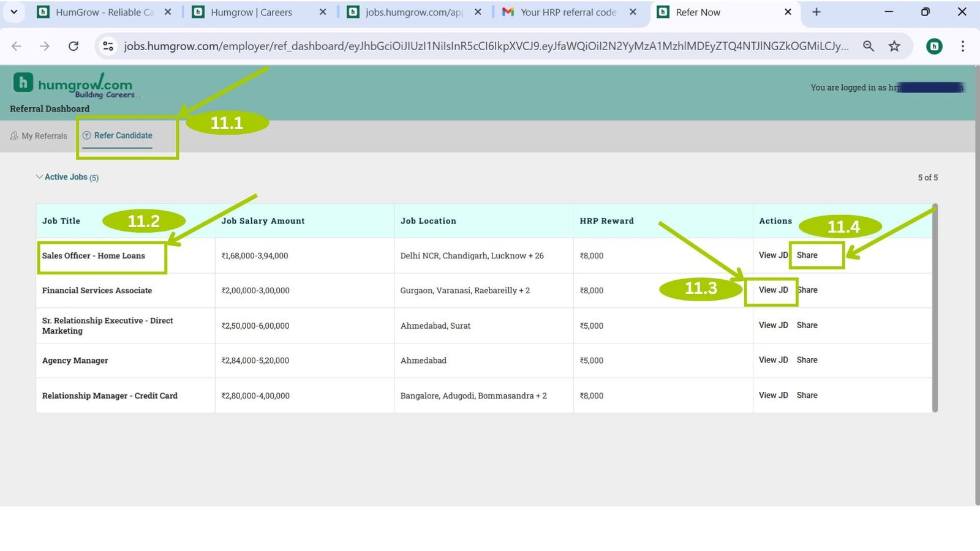Close the Your HRP referral code tab
This screenshot has width=980, height=551.
(633, 12)
